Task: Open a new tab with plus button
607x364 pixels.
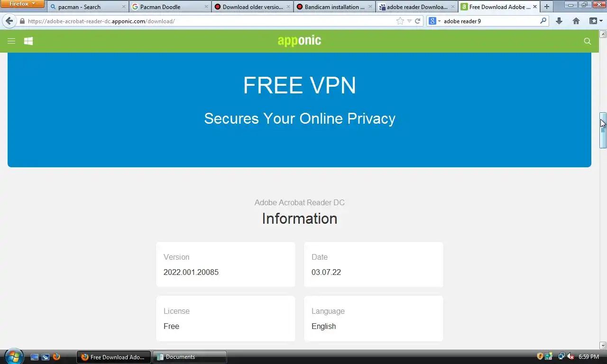Action: [x=547, y=7]
